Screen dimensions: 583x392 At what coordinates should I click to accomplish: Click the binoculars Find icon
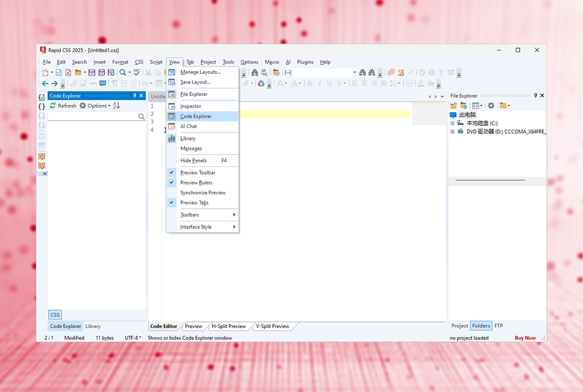pos(255,72)
